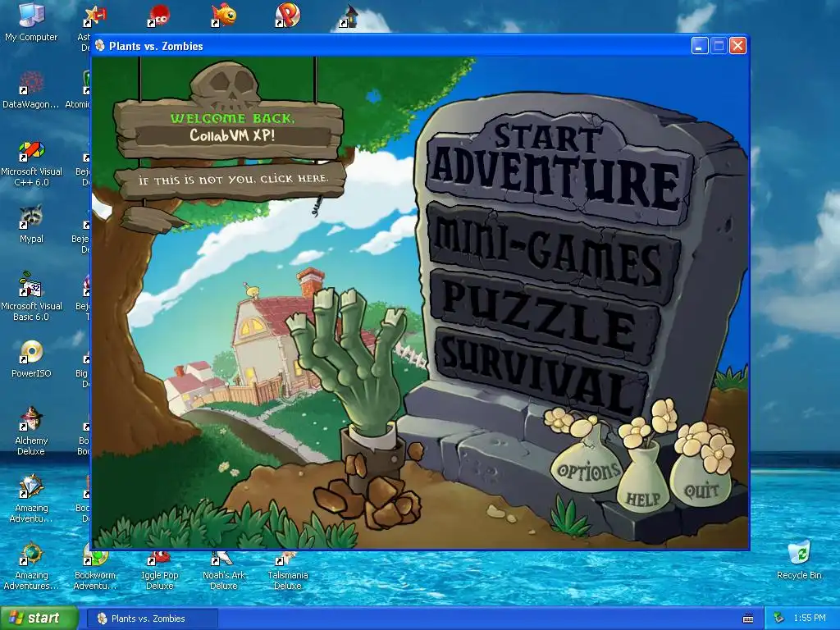
Task: Select the DataWagon desktop icon
Action: click(30, 90)
